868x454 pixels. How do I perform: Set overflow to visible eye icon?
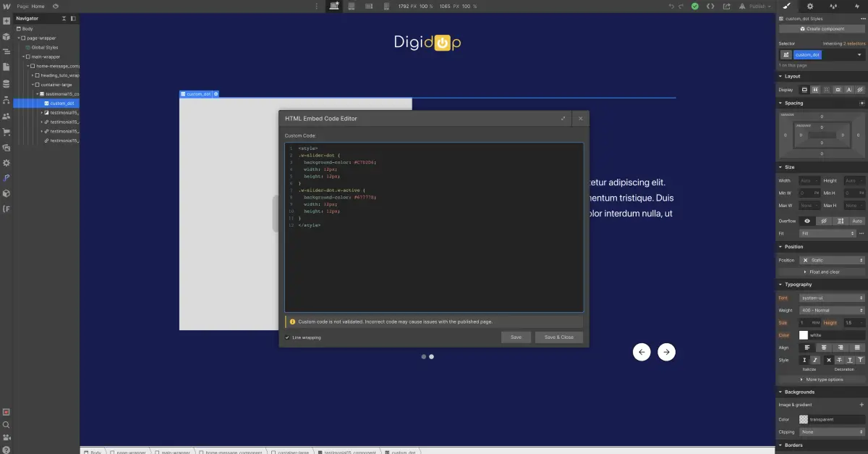[808, 221]
